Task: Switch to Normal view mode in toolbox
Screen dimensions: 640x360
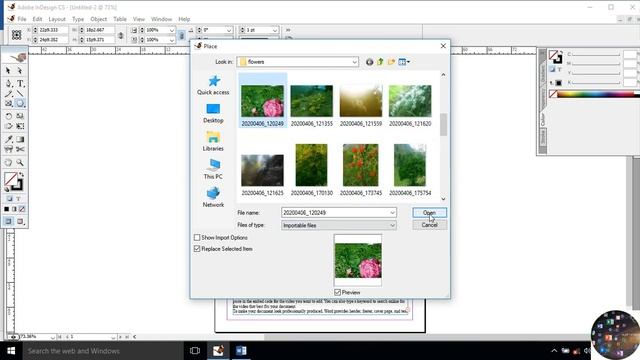Action: click(x=8, y=222)
